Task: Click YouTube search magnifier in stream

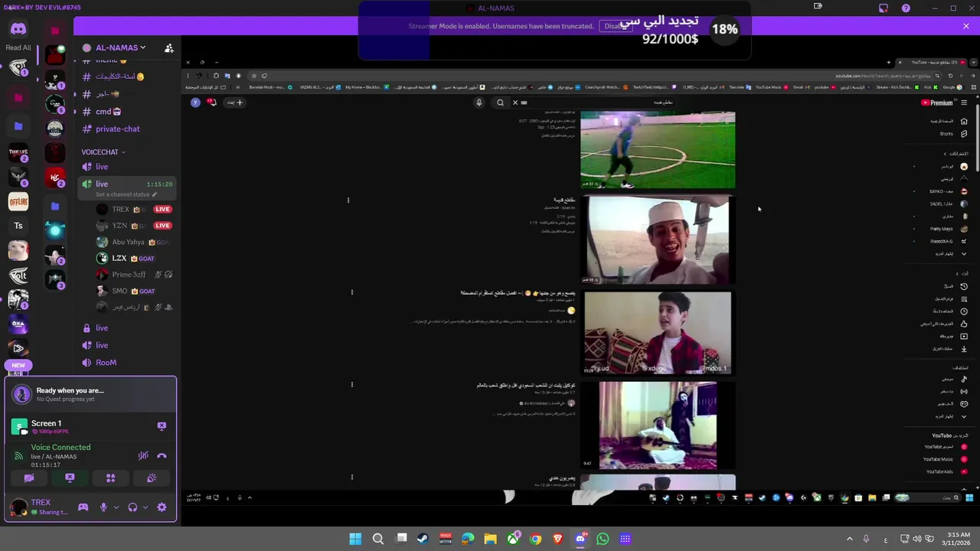Action: pos(500,103)
